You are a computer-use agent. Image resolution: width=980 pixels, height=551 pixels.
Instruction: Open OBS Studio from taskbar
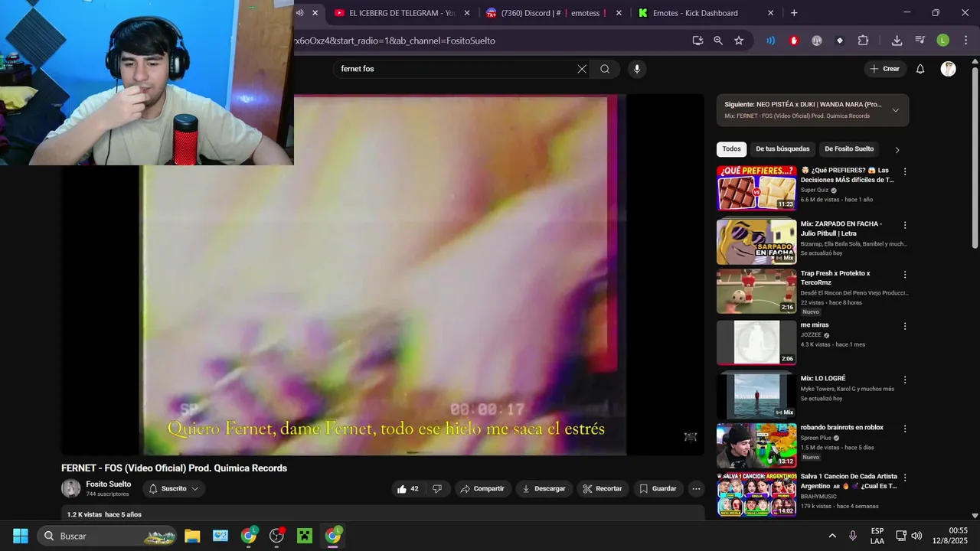276,536
